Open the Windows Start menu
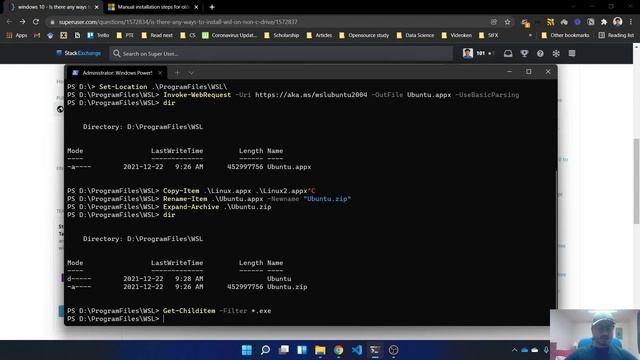 click(247, 350)
